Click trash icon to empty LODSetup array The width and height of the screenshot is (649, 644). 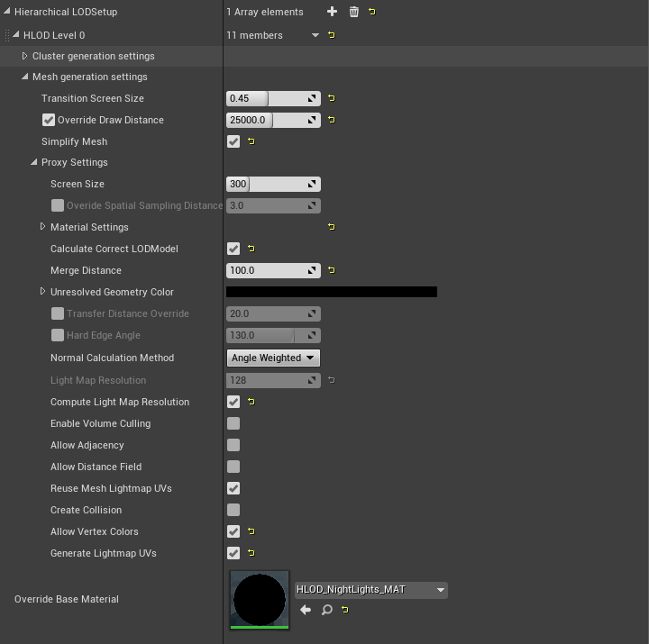click(x=353, y=12)
